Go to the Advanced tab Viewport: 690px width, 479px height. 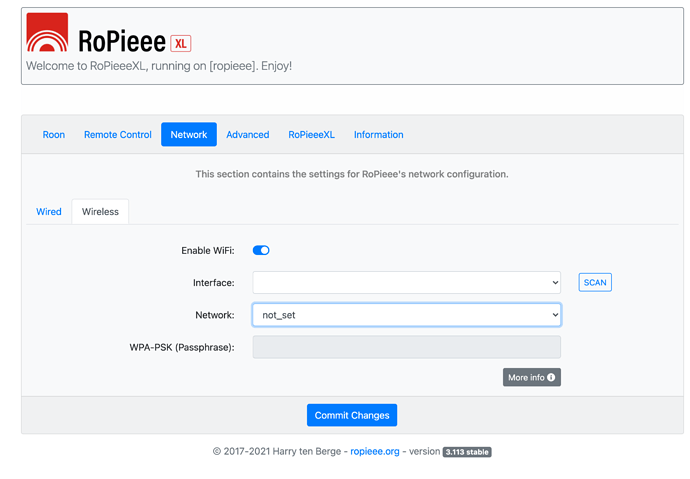[x=248, y=135]
